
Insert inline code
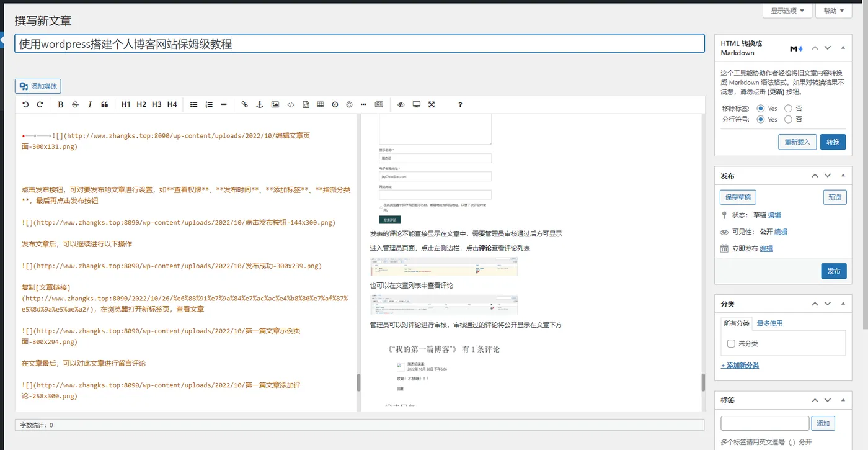point(291,104)
